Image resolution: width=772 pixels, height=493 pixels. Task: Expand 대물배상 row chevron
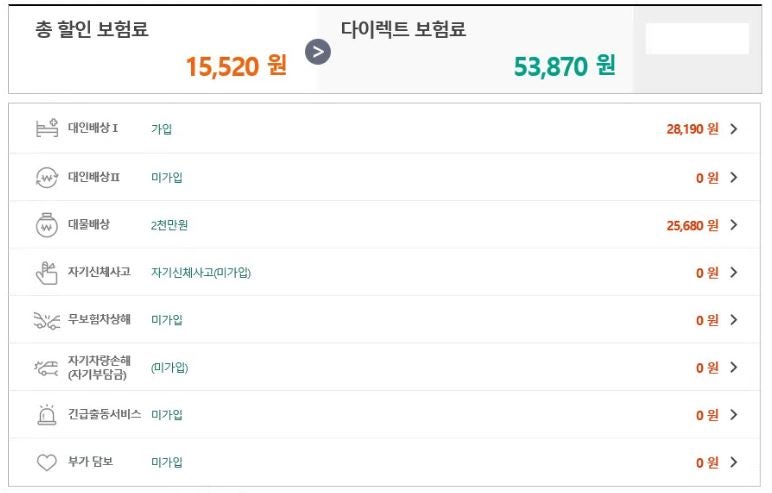tap(734, 225)
